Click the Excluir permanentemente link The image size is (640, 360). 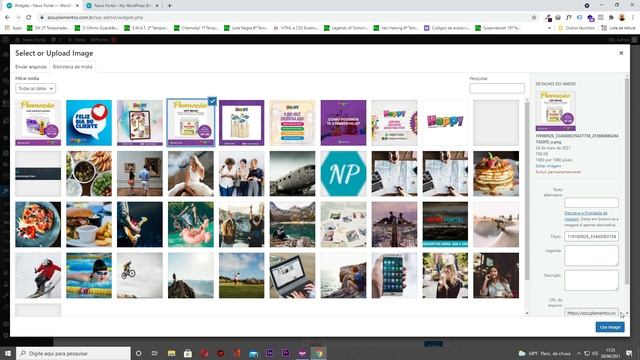(558, 172)
